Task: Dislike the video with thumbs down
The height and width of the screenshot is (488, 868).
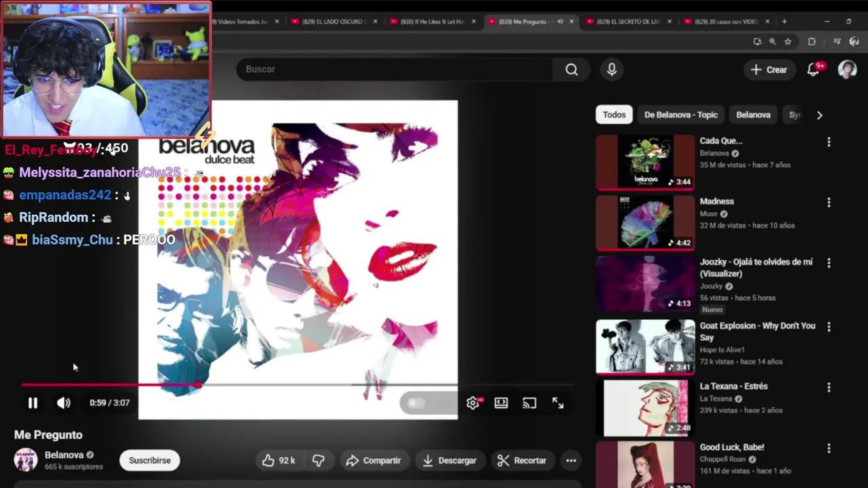Action: point(318,460)
